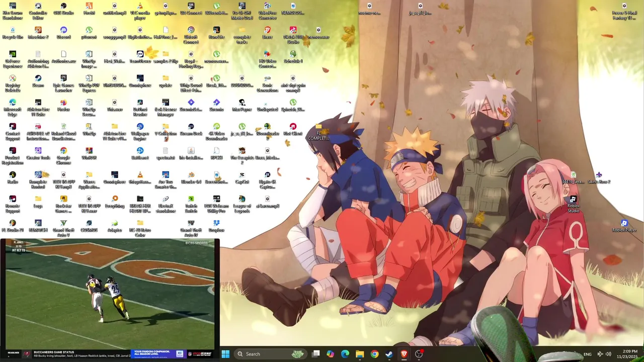Select the Grand Theft Auto IV icon

pos(191,228)
